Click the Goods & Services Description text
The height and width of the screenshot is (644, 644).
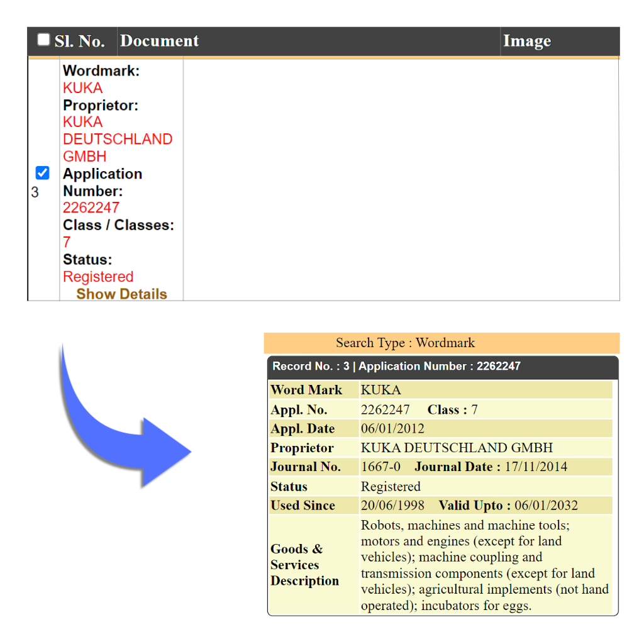(x=484, y=565)
